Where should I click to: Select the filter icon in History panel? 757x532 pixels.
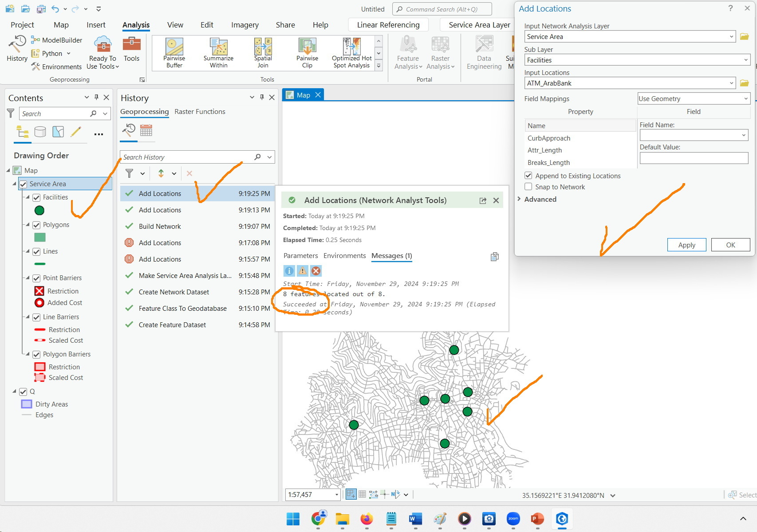point(129,173)
